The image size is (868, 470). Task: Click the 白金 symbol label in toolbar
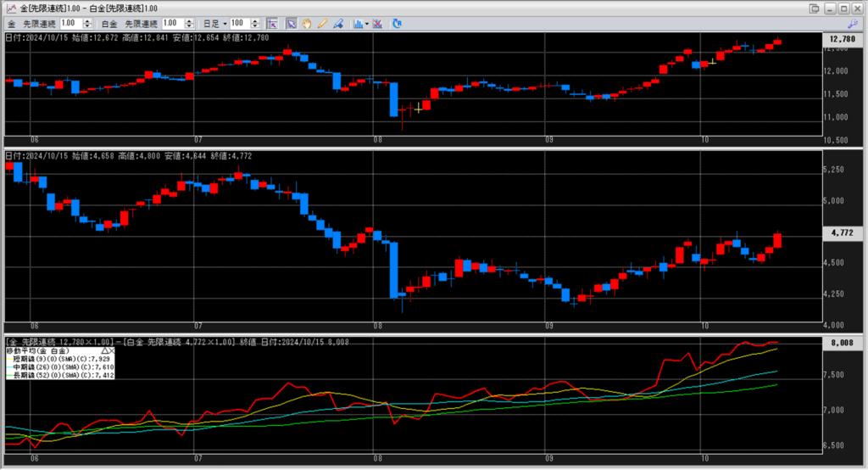point(110,23)
